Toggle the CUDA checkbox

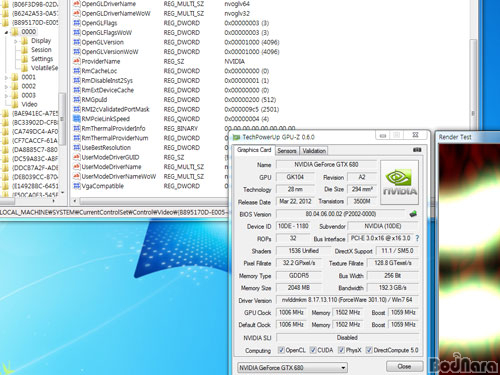pyautogui.click(x=313, y=350)
